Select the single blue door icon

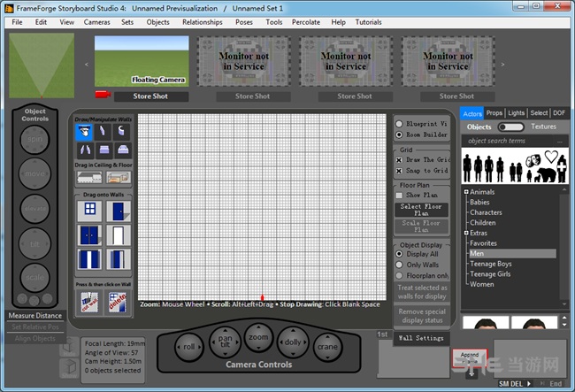point(119,211)
